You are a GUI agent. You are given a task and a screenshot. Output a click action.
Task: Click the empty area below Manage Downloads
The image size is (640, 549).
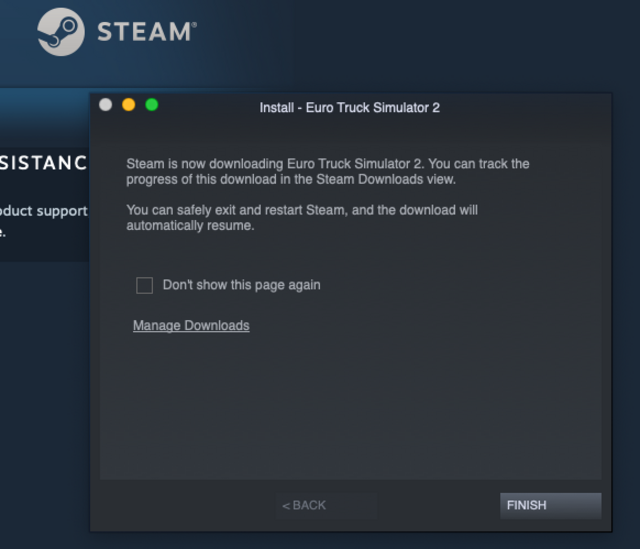coord(350,408)
